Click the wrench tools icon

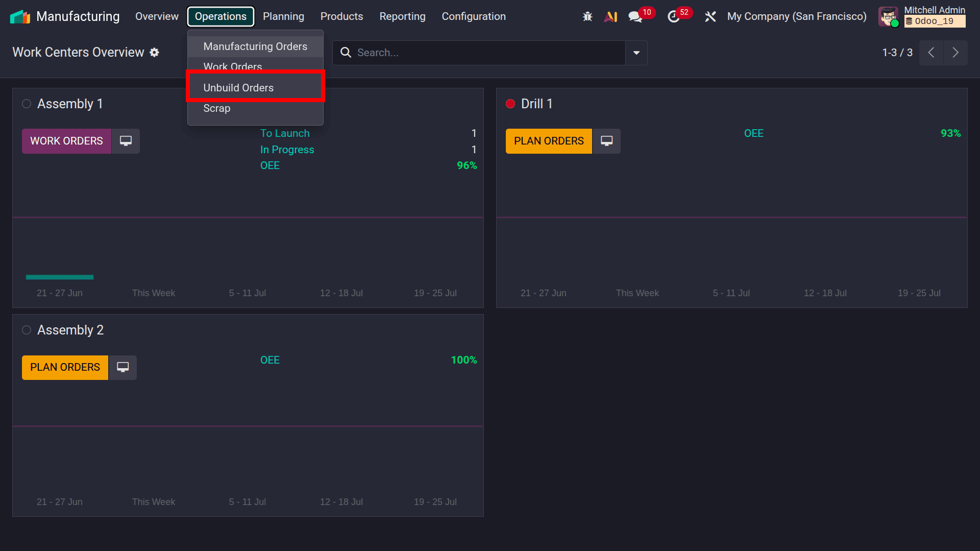[710, 16]
